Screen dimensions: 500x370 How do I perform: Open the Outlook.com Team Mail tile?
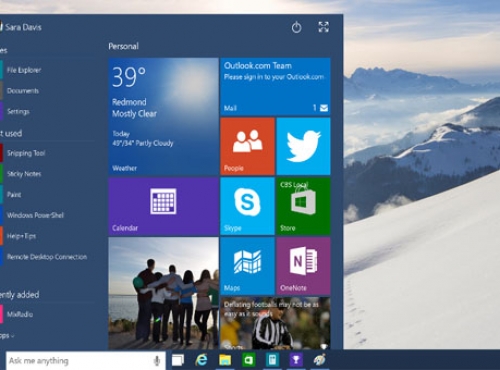[275, 87]
